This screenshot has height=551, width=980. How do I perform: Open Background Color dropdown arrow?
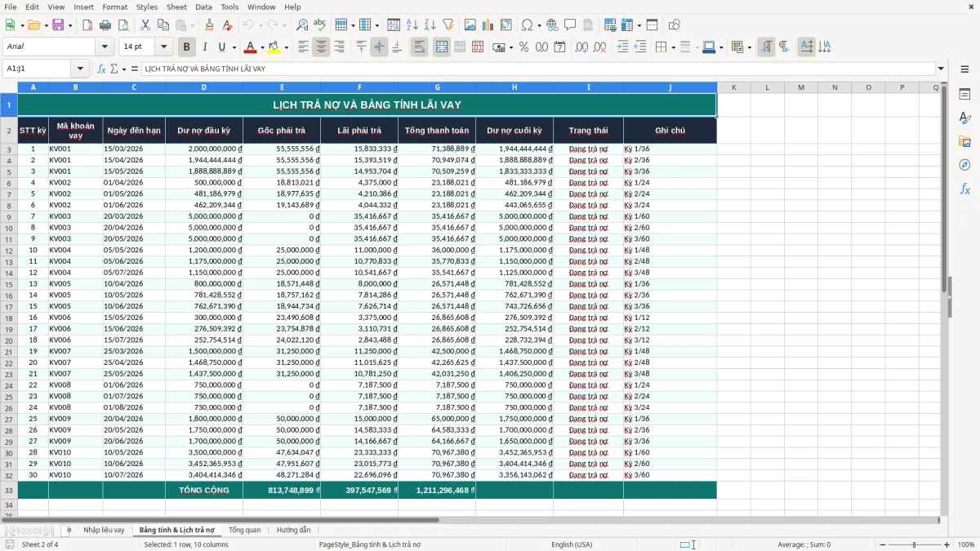coord(286,47)
